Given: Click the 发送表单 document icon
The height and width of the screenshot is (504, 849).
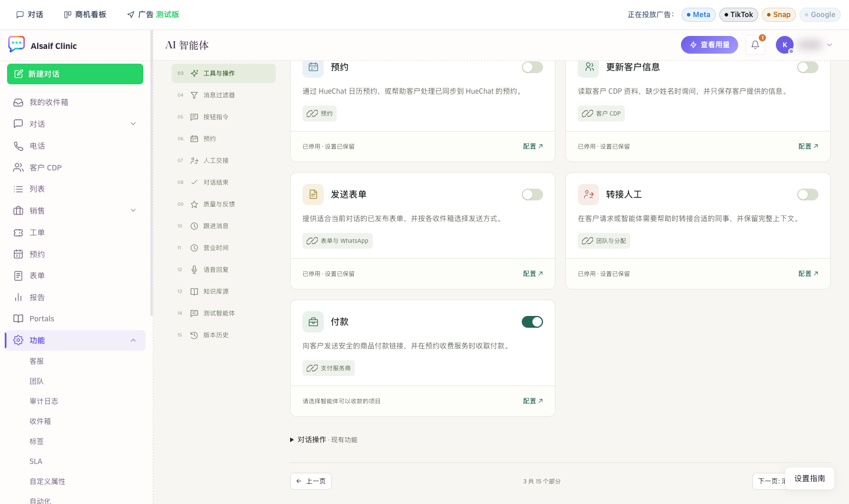Looking at the screenshot, I should (313, 195).
